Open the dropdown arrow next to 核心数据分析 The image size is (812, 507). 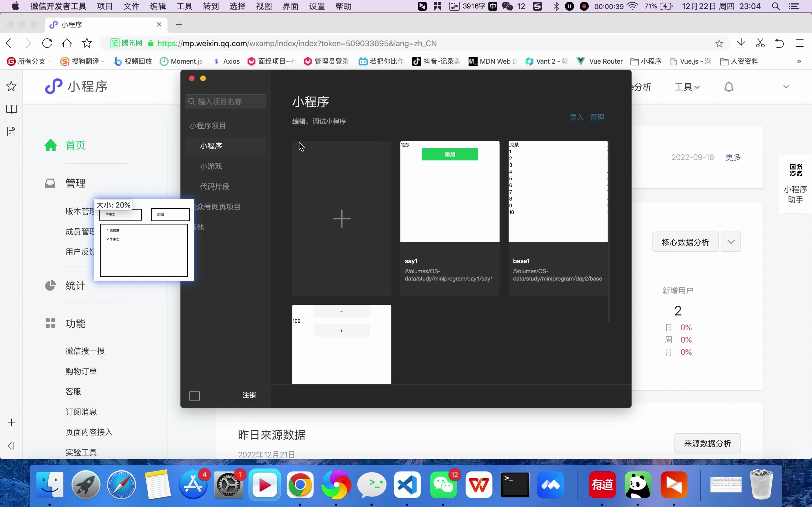click(x=730, y=242)
